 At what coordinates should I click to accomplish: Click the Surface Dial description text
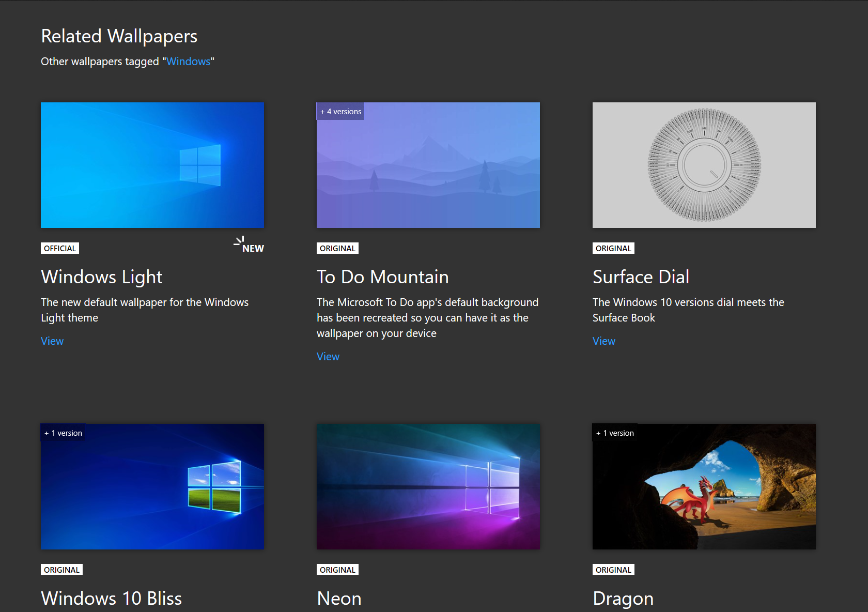coord(688,310)
